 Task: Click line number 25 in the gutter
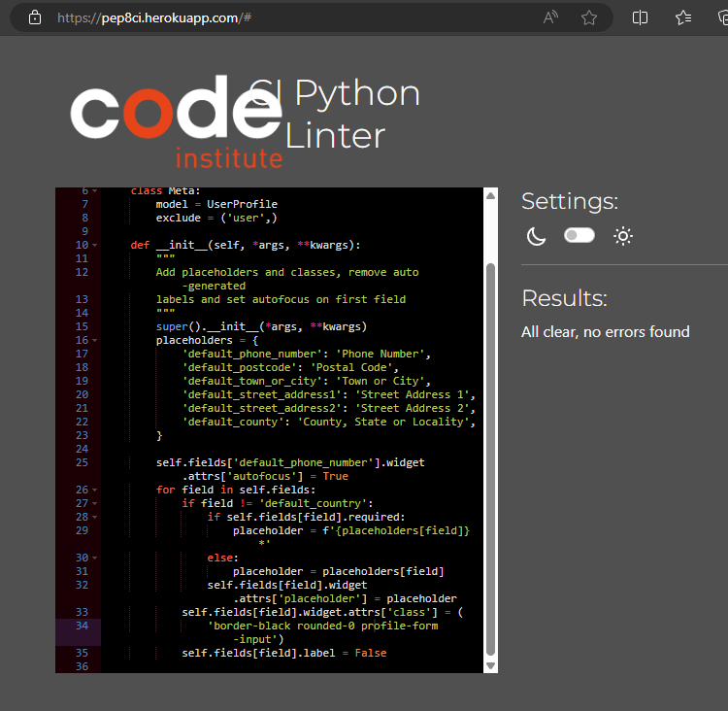click(x=82, y=462)
